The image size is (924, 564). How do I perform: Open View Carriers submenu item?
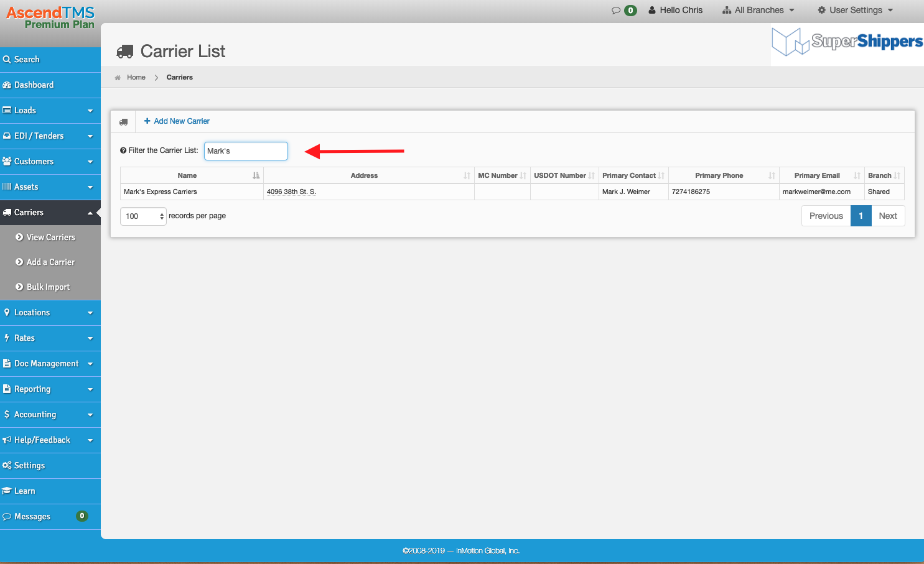[x=50, y=238]
